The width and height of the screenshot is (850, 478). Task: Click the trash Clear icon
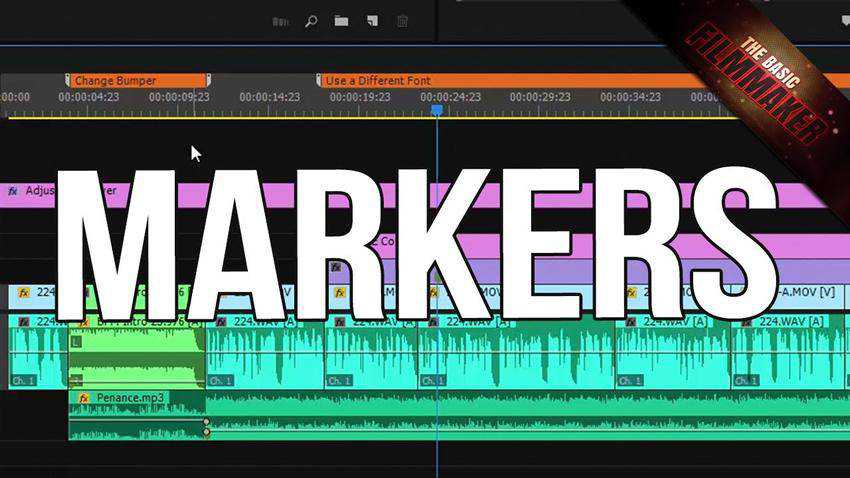click(x=402, y=21)
